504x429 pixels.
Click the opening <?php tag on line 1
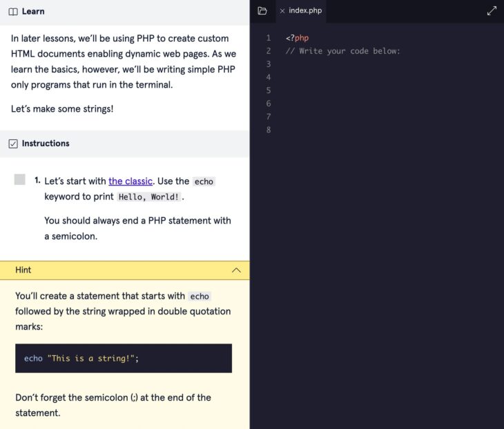(297, 38)
